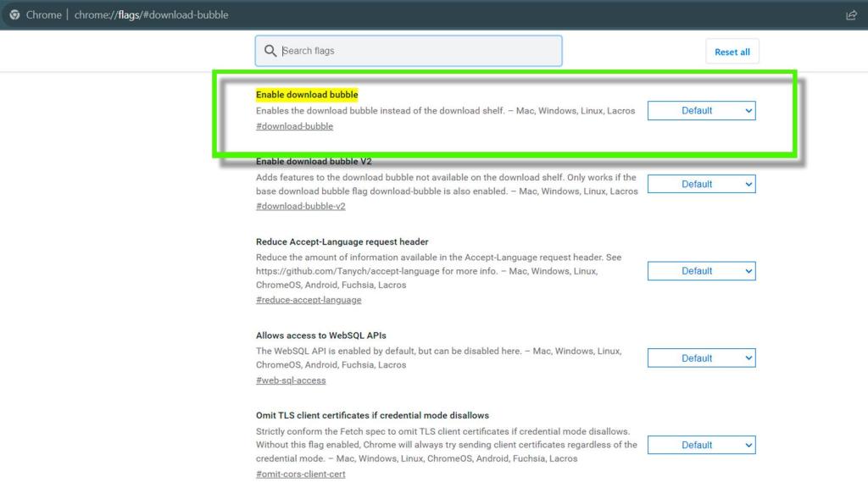Click the Enable download bubble V2 heading
868x488 pixels.
(314, 162)
